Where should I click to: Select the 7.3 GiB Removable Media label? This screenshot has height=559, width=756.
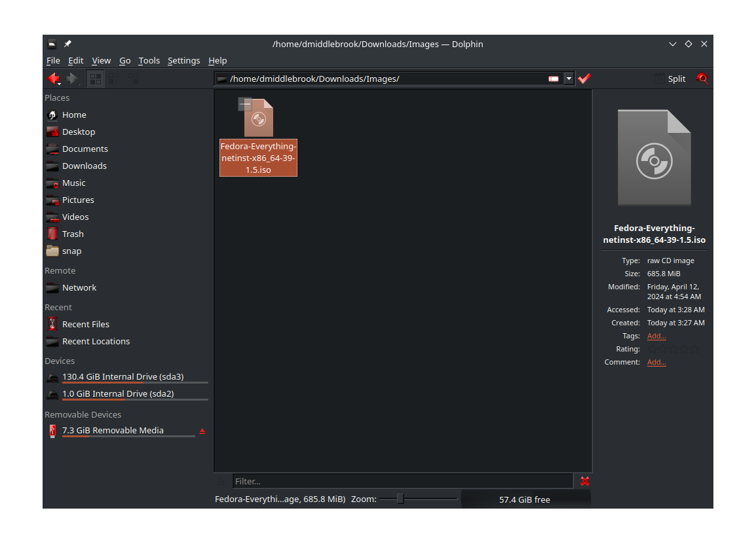click(113, 430)
